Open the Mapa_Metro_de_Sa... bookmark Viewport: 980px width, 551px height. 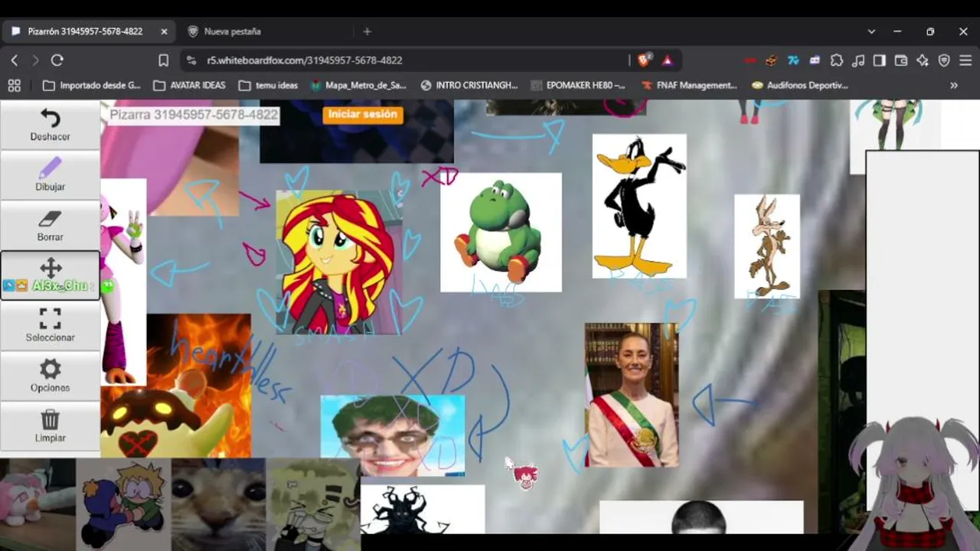coord(358,85)
